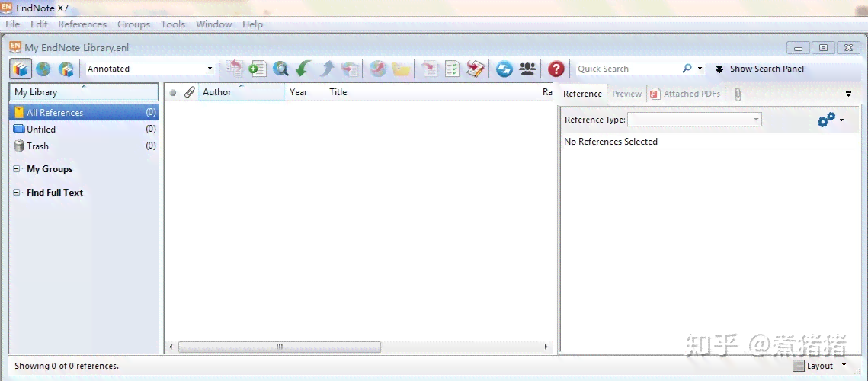This screenshot has height=381, width=868.
Task: Open the Tools menu
Action: coord(173,24)
